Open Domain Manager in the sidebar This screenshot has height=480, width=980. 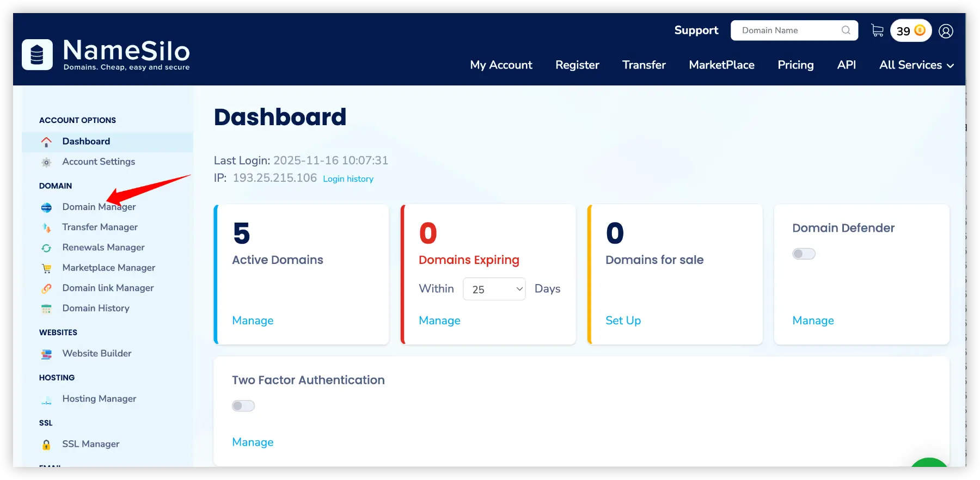click(x=99, y=207)
